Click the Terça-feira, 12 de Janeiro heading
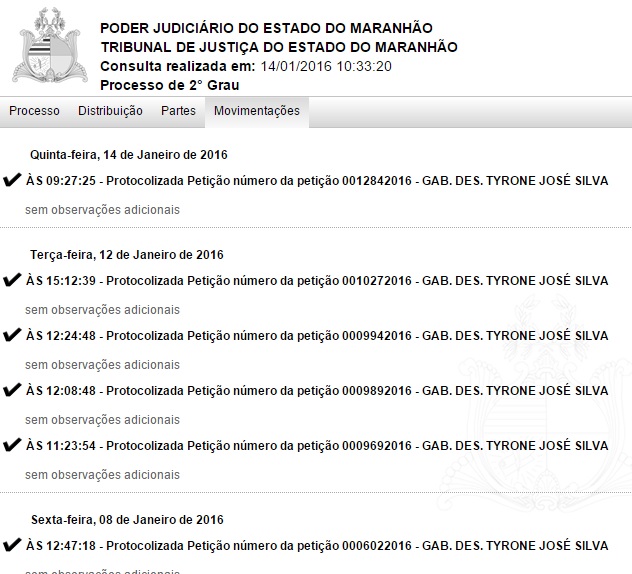This screenshot has width=632, height=574. pyautogui.click(x=127, y=255)
